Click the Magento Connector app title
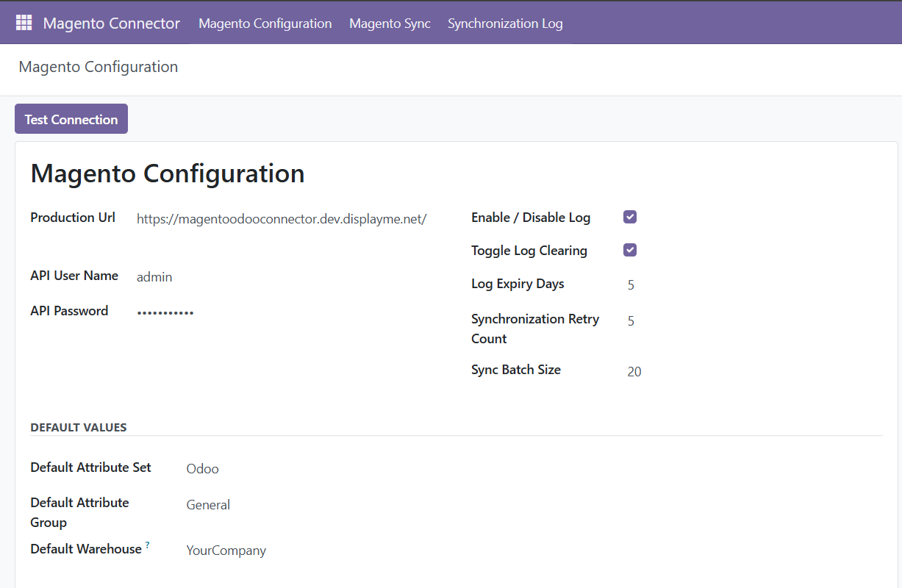 pyautogui.click(x=112, y=24)
